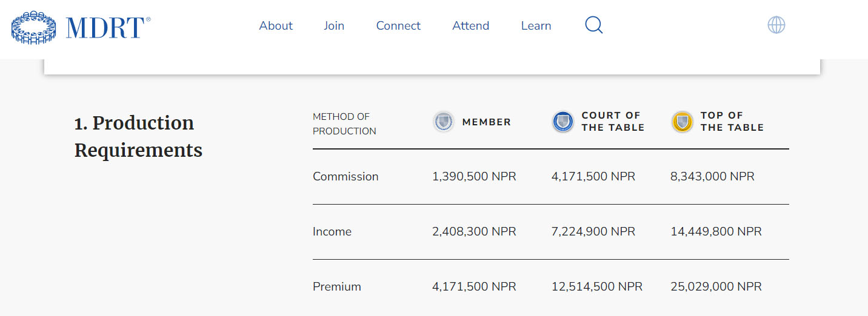This screenshot has height=316, width=868.
Task: Open the About navigation menu
Action: (x=276, y=25)
